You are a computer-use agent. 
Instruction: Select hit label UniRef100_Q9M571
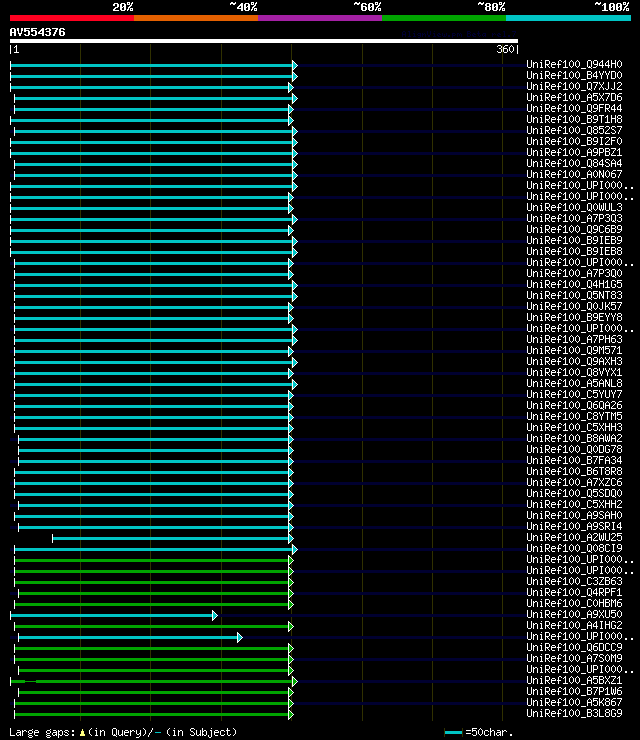[574, 350]
